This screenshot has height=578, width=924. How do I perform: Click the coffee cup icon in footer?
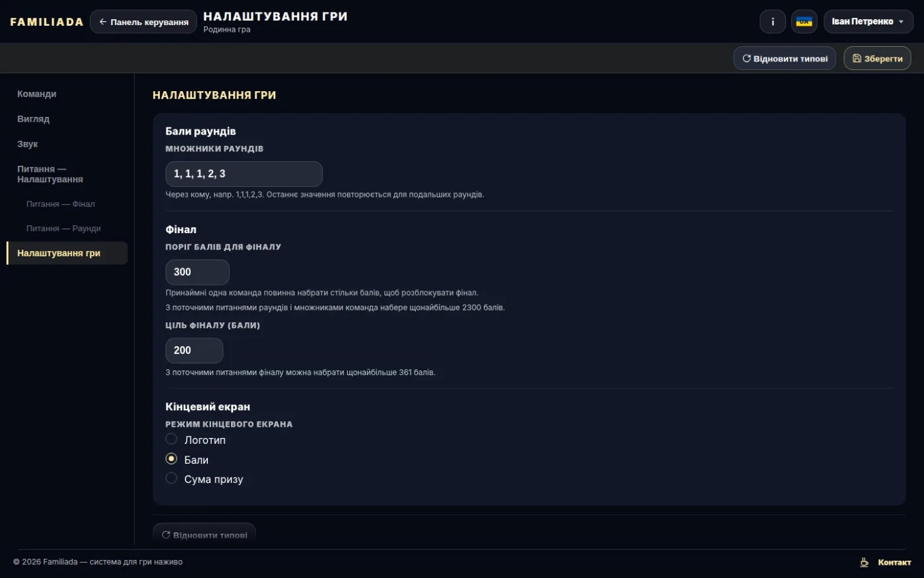[864, 562]
